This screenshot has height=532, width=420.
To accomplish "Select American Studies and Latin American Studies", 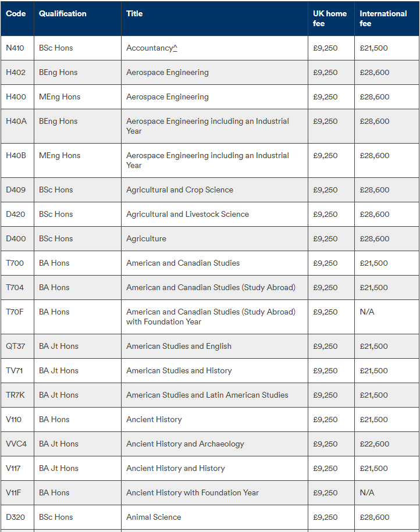I will pyautogui.click(x=207, y=395).
